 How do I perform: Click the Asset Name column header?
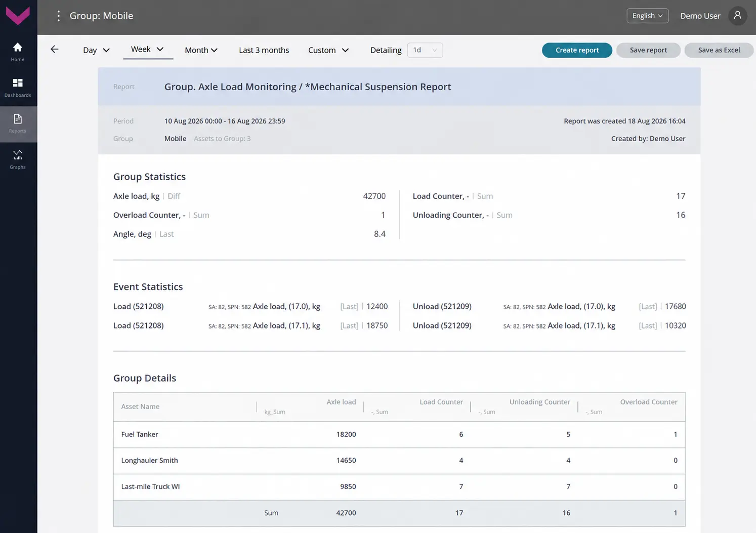(140, 406)
